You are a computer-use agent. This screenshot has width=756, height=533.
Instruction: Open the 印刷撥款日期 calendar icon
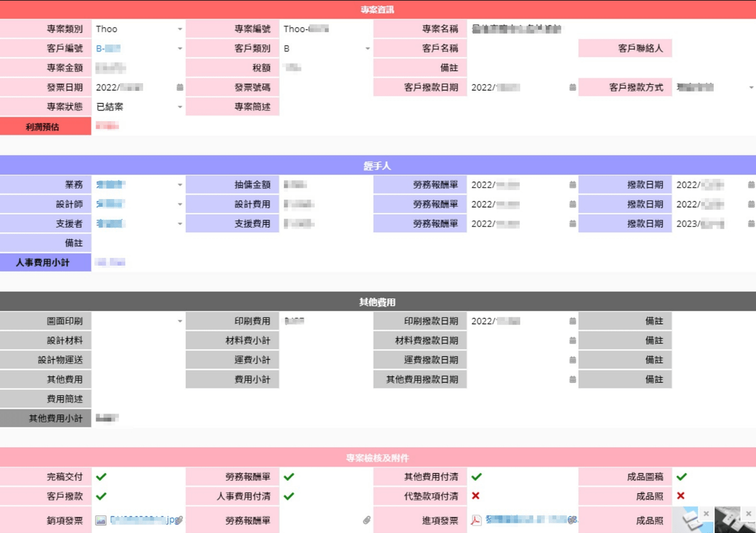(x=572, y=321)
